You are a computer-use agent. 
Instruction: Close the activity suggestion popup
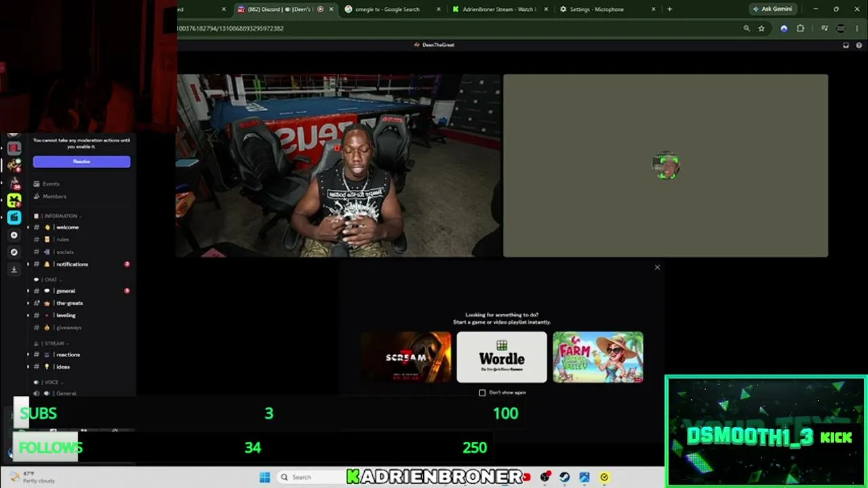click(657, 267)
